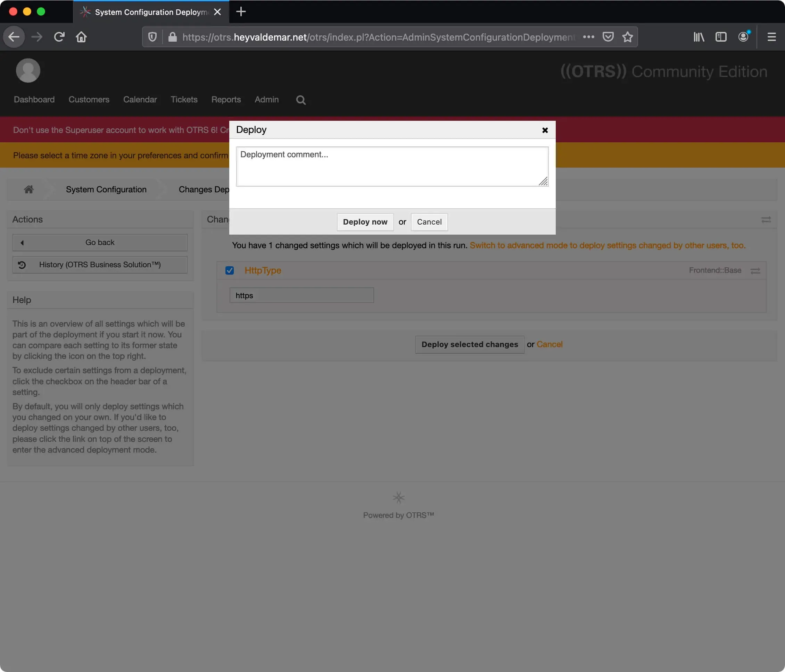Go to System Configuration breadcrumb
The height and width of the screenshot is (672, 785).
coord(106,189)
